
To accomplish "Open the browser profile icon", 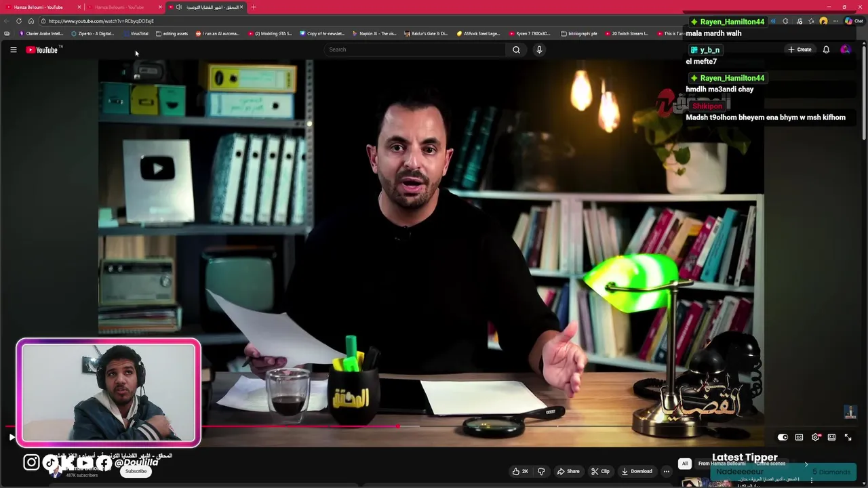I will 823,21.
